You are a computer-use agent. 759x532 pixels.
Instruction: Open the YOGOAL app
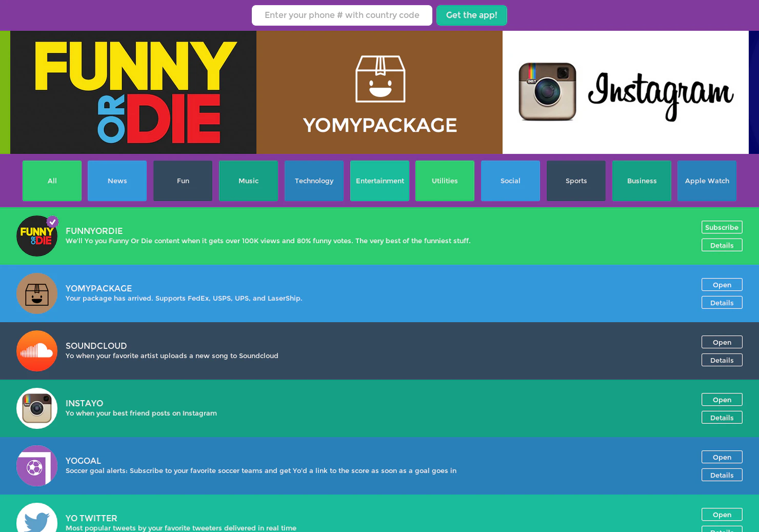coord(722,457)
